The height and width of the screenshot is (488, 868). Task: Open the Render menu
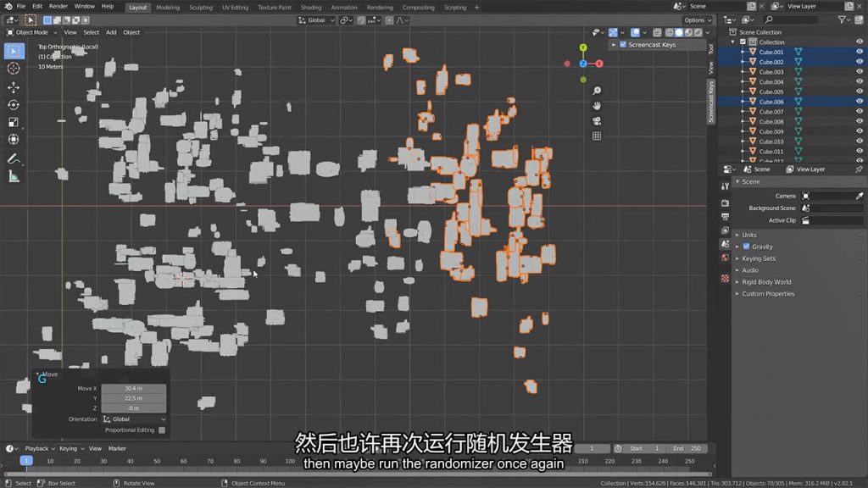[x=58, y=7]
